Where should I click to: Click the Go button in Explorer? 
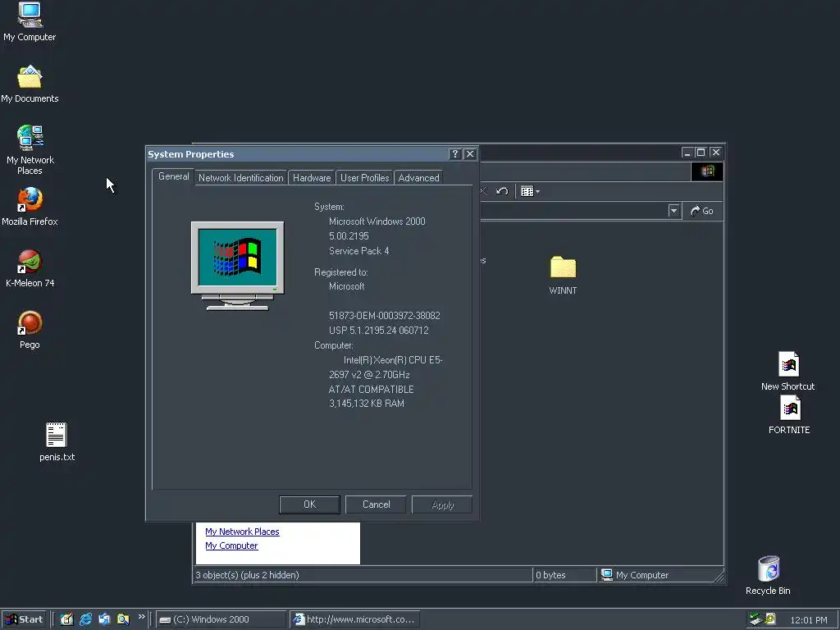click(702, 211)
